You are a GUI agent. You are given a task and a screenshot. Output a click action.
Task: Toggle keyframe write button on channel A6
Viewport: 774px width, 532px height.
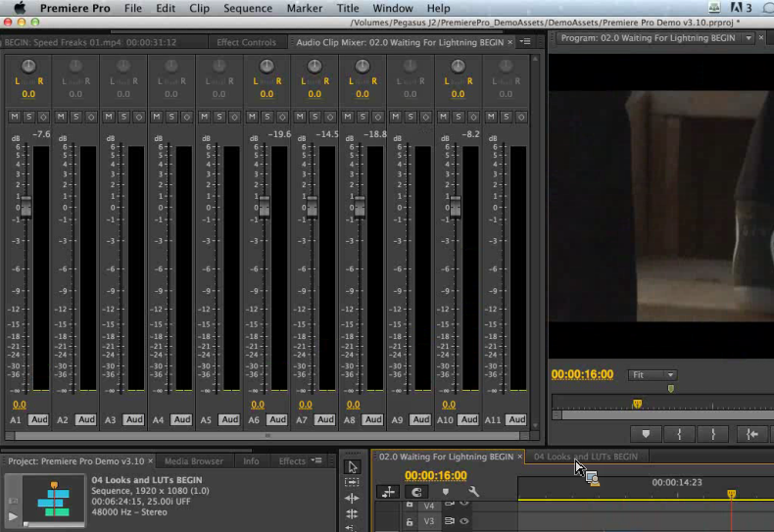(x=282, y=117)
